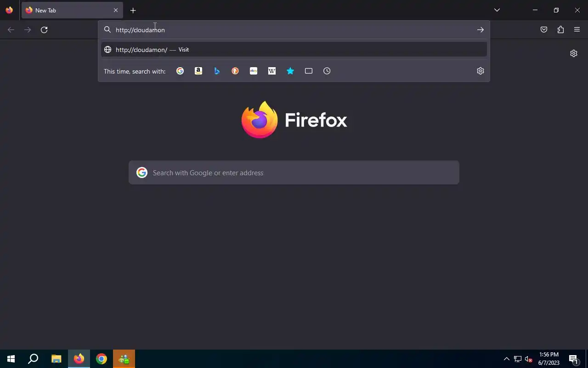Select the eBay search shortcut icon

pyautogui.click(x=254, y=71)
